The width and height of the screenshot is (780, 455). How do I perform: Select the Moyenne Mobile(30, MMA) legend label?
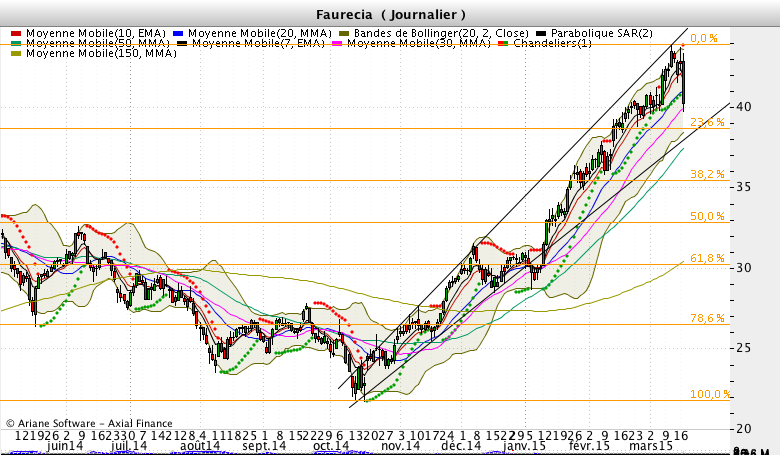click(x=419, y=44)
